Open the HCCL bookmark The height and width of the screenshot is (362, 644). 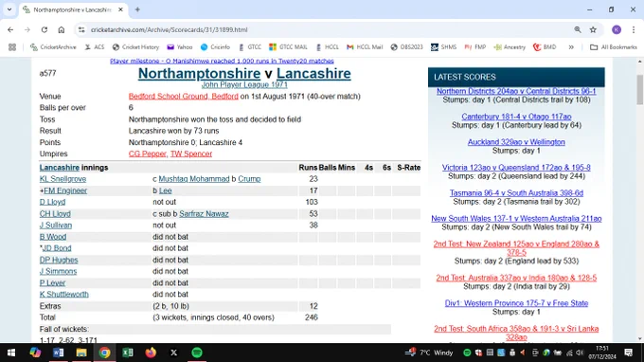328,47
